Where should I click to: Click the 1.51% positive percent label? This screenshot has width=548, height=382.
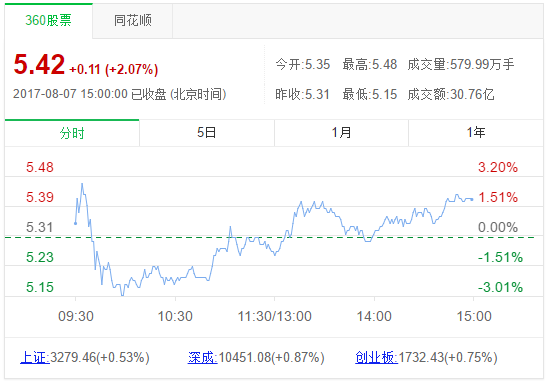pyautogui.click(x=498, y=197)
